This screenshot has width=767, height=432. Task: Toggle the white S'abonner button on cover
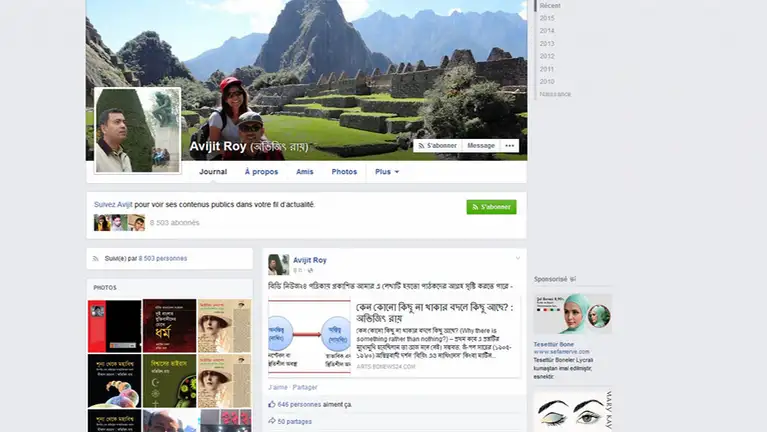tap(437, 146)
